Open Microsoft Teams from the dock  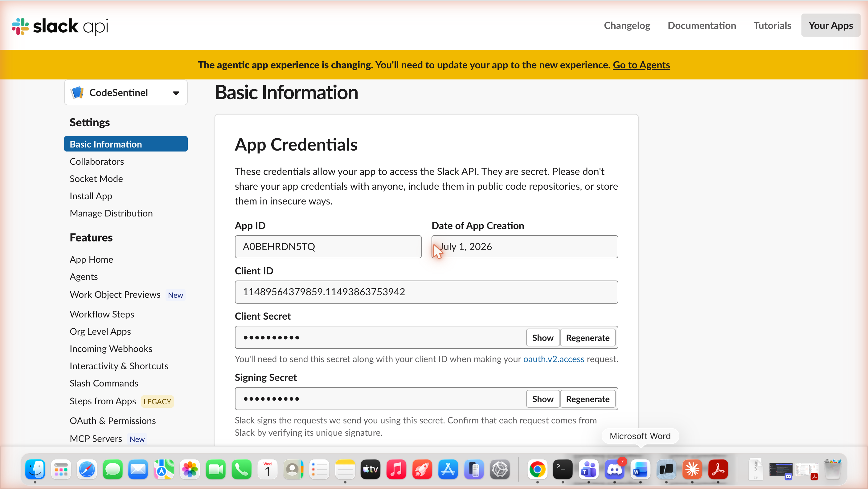(x=589, y=469)
